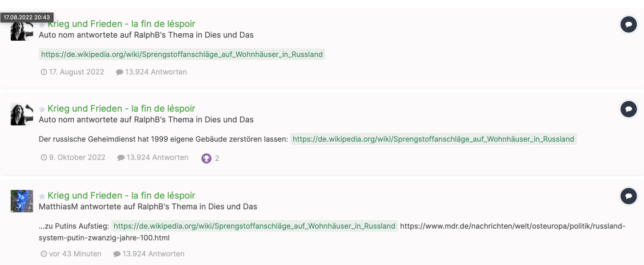Click Auto nom avatar in the second post
This screenshot has width=644, height=265.
click(22, 114)
